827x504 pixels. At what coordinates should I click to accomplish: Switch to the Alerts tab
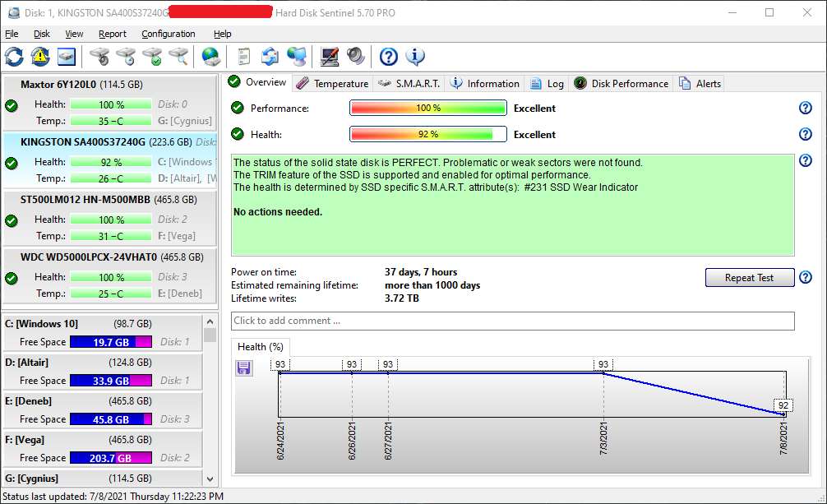pyautogui.click(x=700, y=83)
